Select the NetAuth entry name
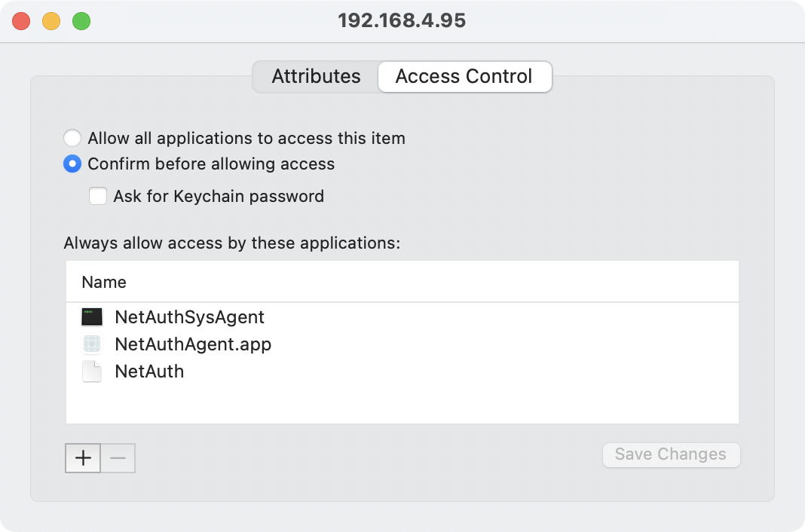The width and height of the screenshot is (805, 532). (x=149, y=371)
